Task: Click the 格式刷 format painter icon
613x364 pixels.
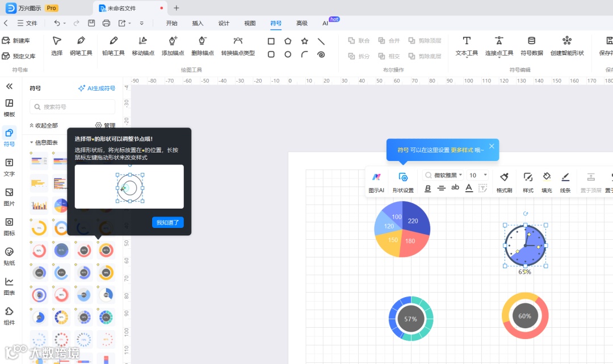Action: [x=504, y=183]
